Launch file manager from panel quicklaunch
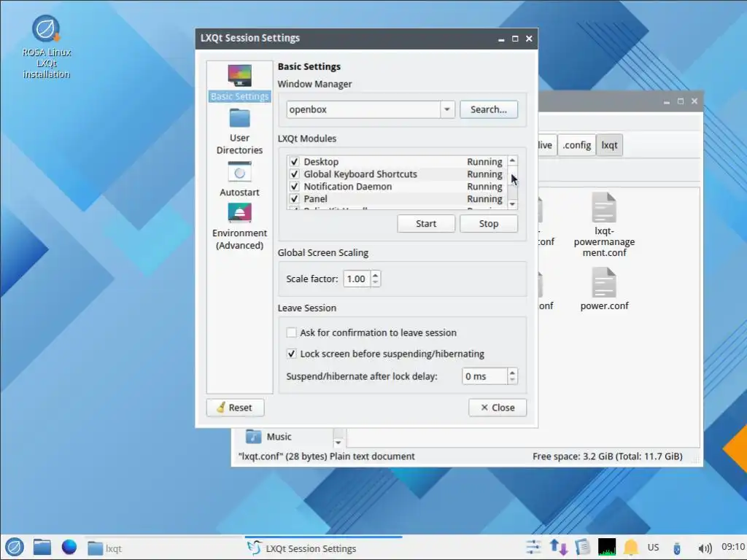 [42, 547]
